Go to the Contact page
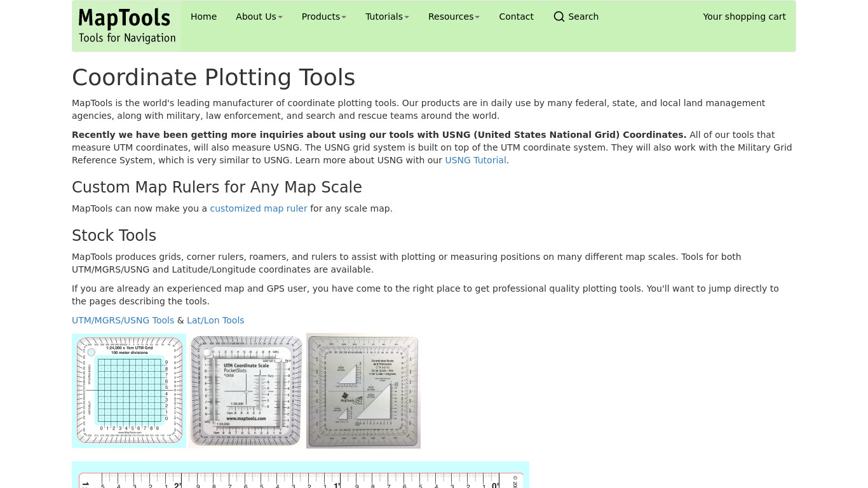868x488 pixels. click(x=516, y=17)
